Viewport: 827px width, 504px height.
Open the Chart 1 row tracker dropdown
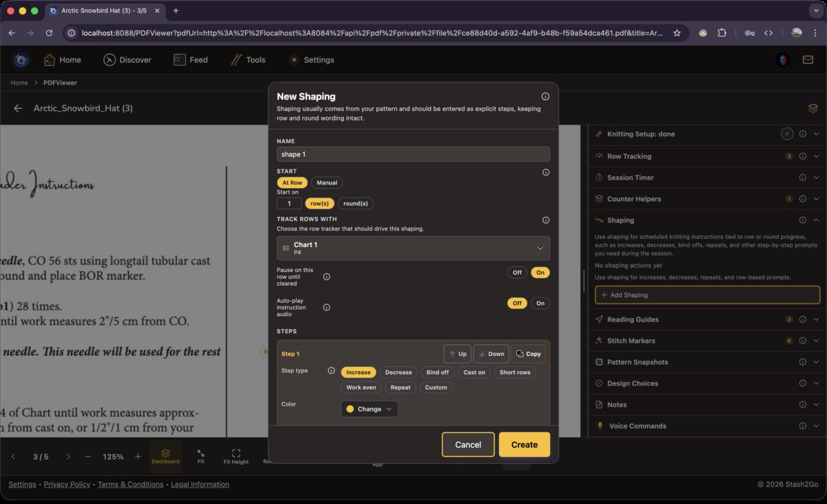click(x=413, y=247)
